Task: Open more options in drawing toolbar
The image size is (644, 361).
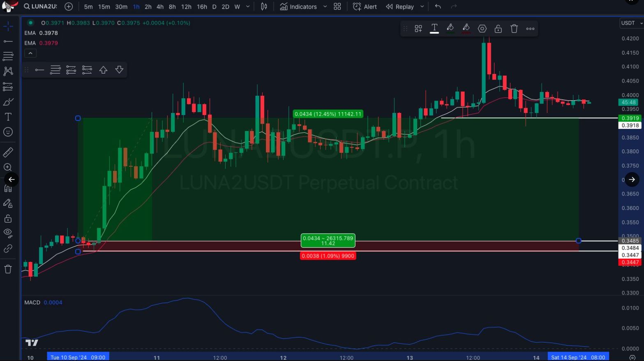Action: coord(530,29)
